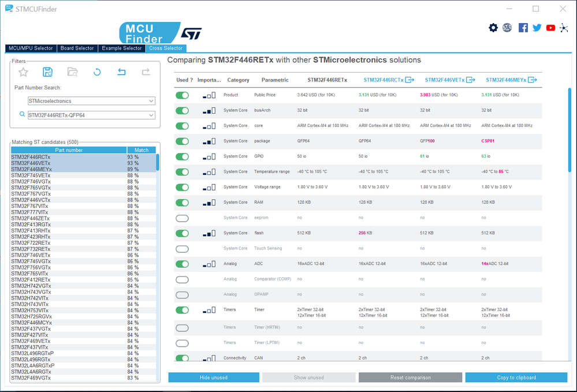Click the STM32F446VETx column header link

coord(445,80)
